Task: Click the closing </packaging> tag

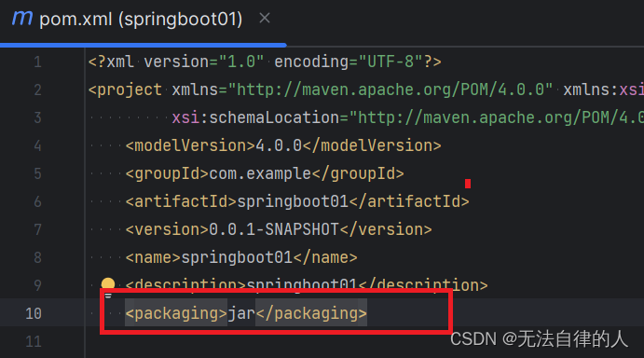Action: pos(311,313)
